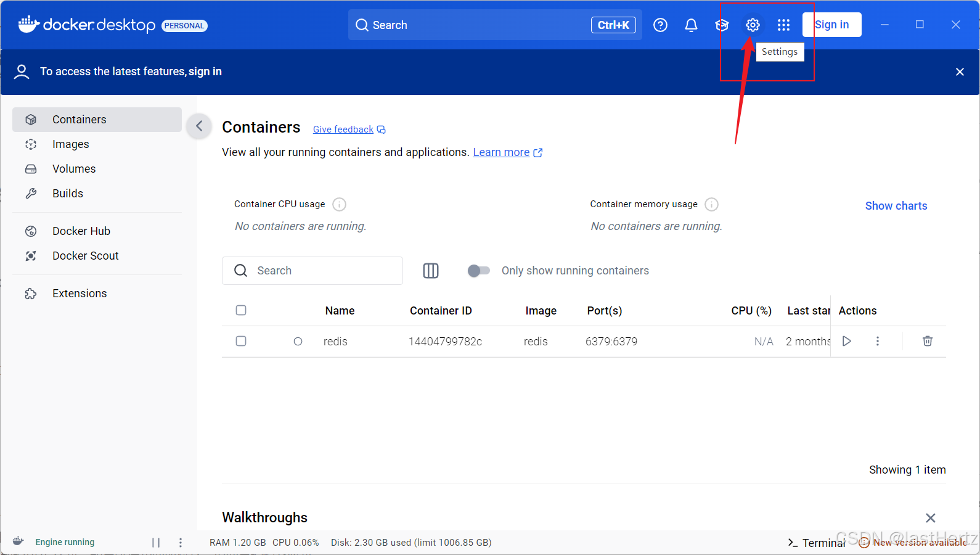
Task: Delete the redis container with trash icon
Action: 927,341
